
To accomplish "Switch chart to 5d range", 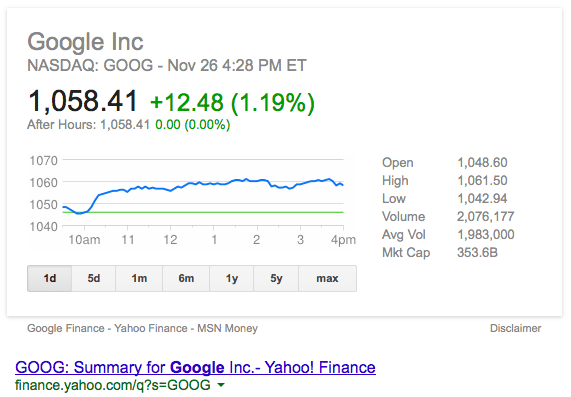I will 94,279.
